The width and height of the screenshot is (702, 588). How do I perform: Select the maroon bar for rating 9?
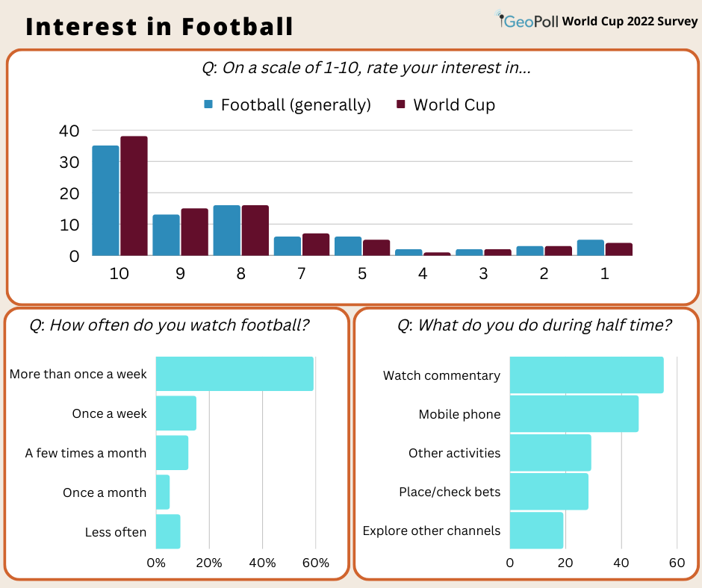click(194, 232)
